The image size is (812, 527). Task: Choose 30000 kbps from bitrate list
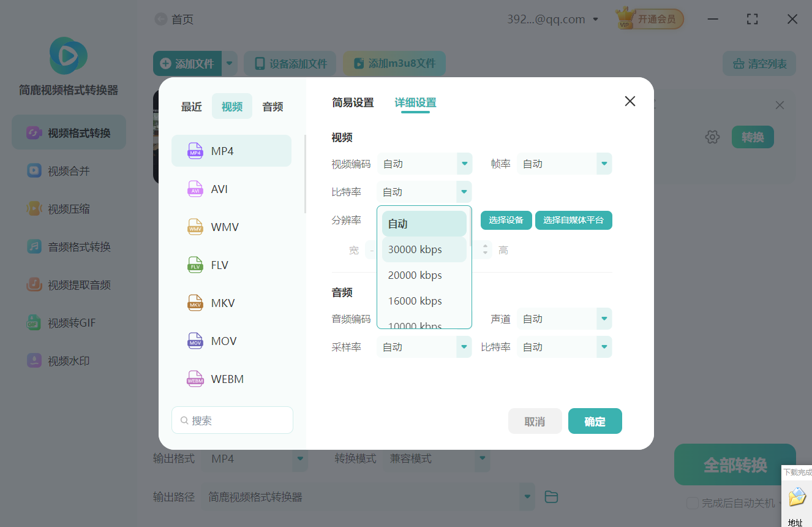[x=415, y=249]
